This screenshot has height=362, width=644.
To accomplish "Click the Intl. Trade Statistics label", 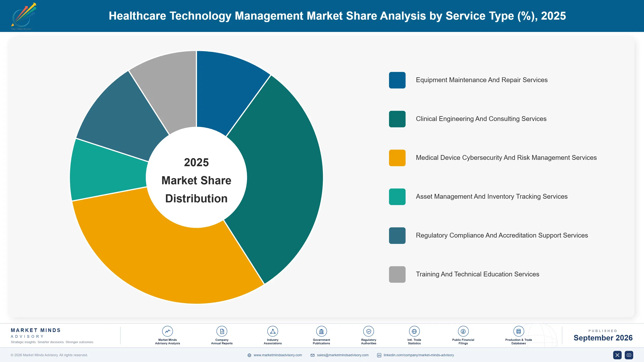I will (414, 342).
